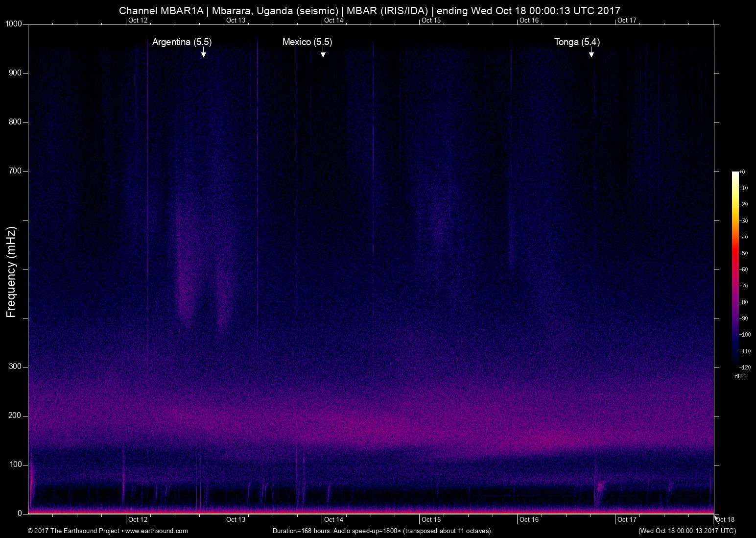Select the Tonga (5.4) earthquake label
Screen dimensions: 756x538
[x=577, y=42]
